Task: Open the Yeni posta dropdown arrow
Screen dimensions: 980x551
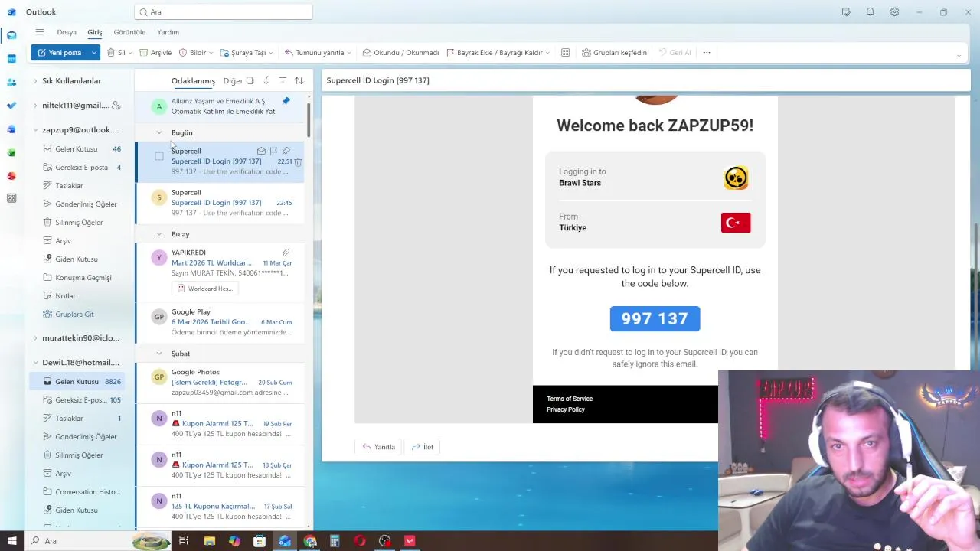Action: pyautogui.click(x=94, y=53)
